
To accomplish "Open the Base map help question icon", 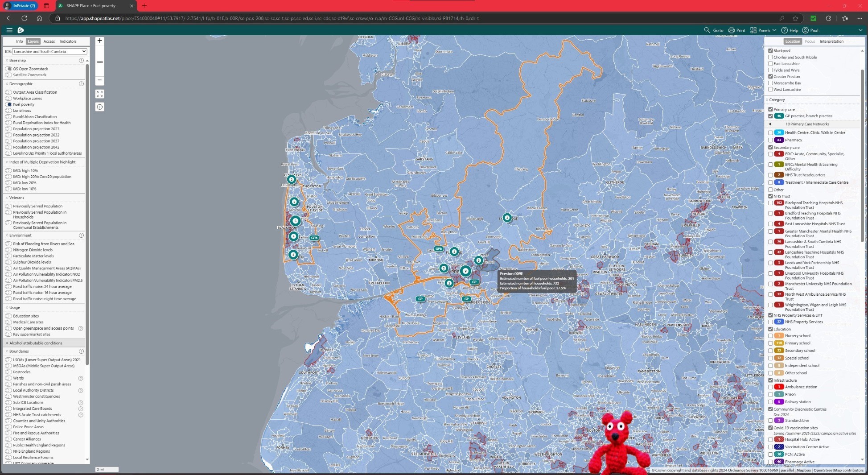I will pyautogui.click(x=81, y=61).
